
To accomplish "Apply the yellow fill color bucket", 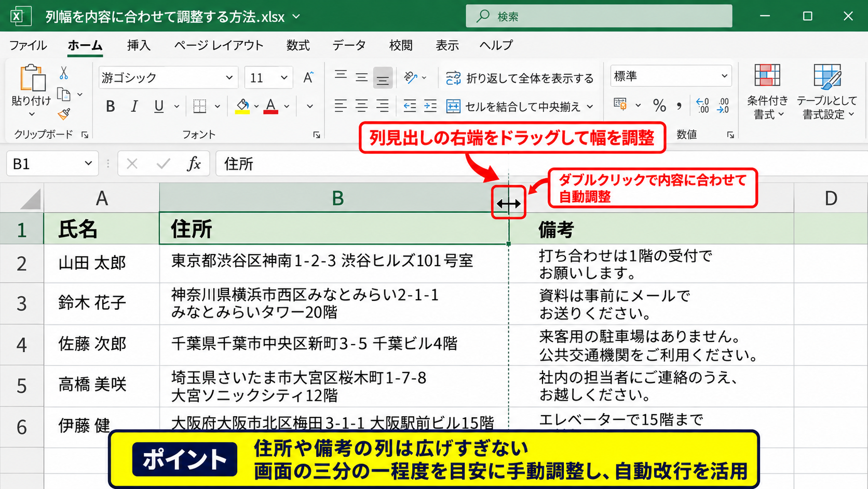I will (242, 107).
